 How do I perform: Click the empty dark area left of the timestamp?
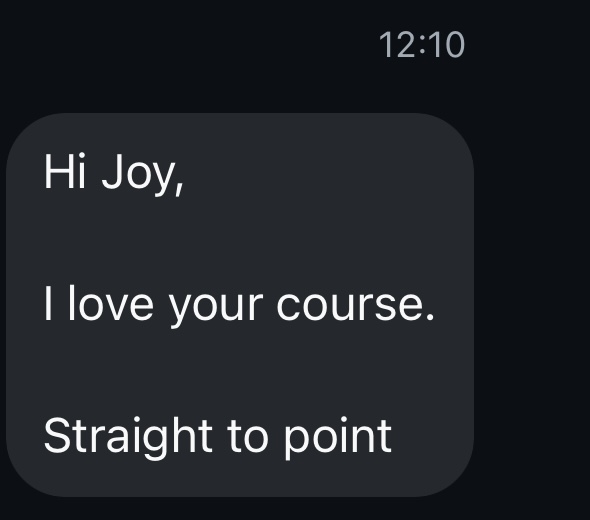[x=188, y=45]
